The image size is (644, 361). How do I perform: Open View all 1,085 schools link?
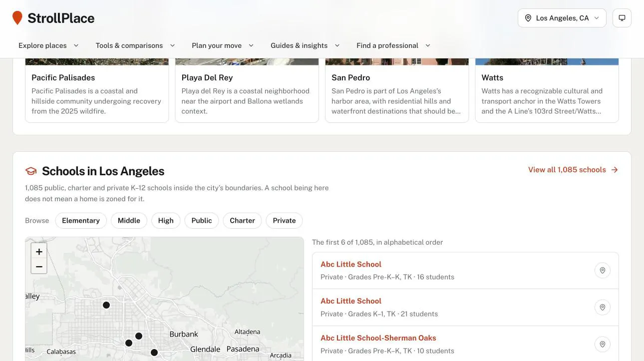(573, 170)
